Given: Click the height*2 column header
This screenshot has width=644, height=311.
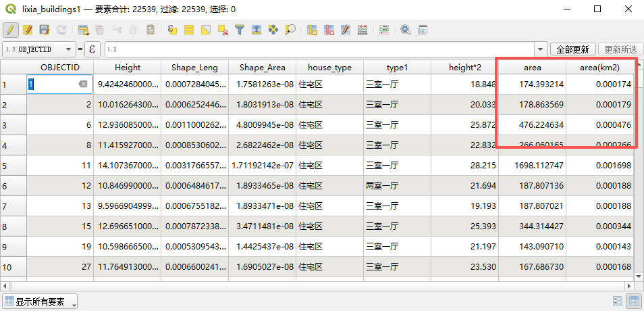Looking at the screenshot, I should click(x=465, y=67).
